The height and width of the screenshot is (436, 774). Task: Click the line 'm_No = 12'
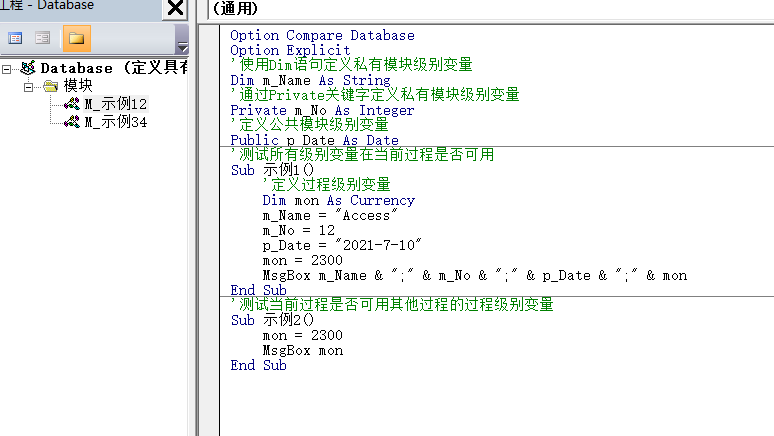tap(299, 231)
